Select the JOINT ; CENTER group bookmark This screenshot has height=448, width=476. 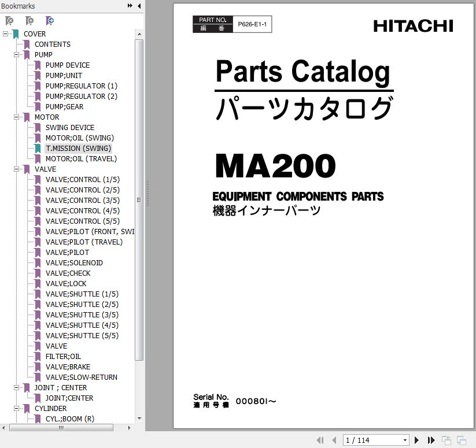pyautogui.click(x=61, y=388)
